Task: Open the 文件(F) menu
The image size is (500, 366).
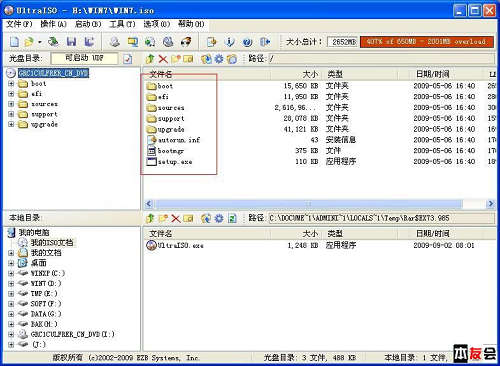Action: [x=19, y=24]
